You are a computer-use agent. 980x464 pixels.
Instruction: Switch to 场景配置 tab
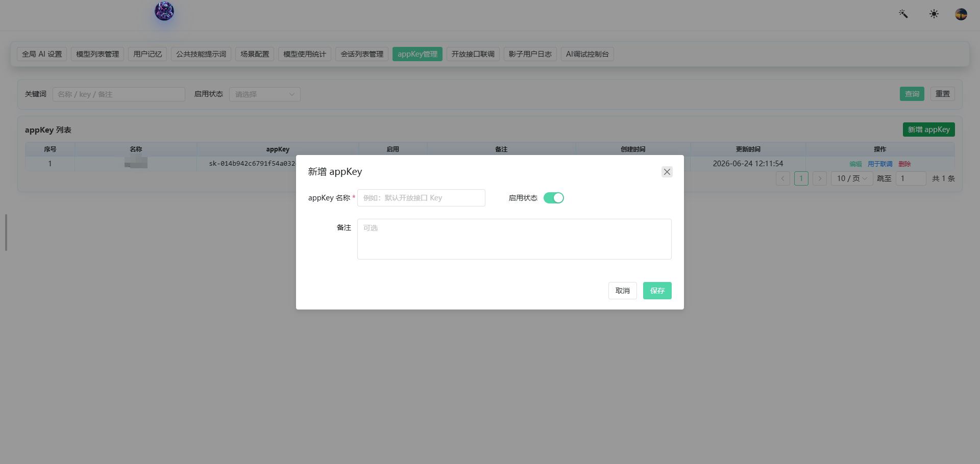click(255, 54)
